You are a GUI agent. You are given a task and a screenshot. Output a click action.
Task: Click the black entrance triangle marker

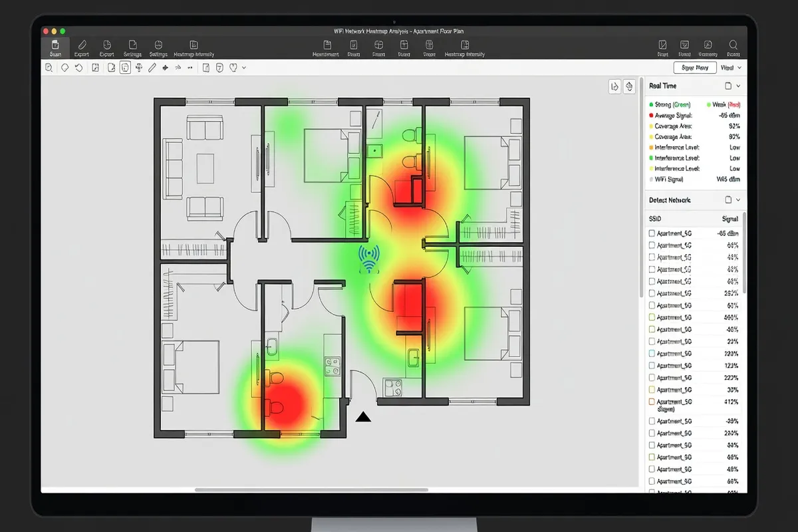tap(363, 417)
